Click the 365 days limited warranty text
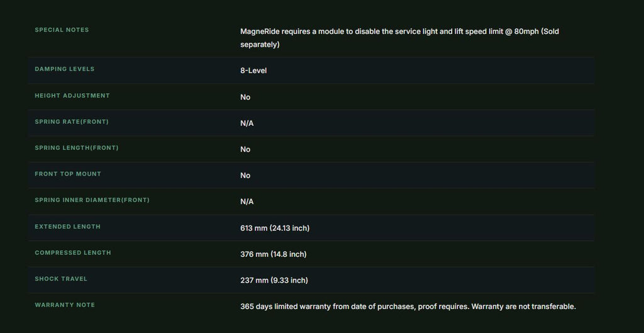 (408, 307)
